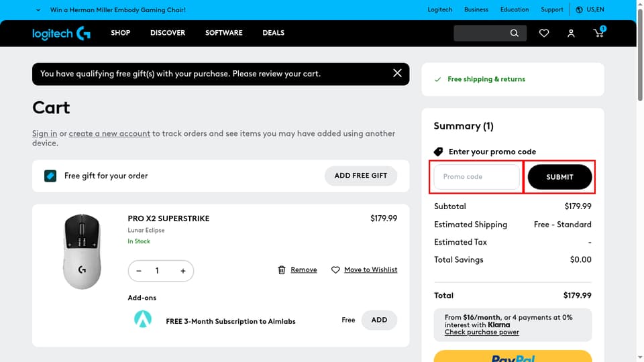This screenshot has width=644, height=362.
Task: Go to Logitech top link
Action: pos(440,9)
